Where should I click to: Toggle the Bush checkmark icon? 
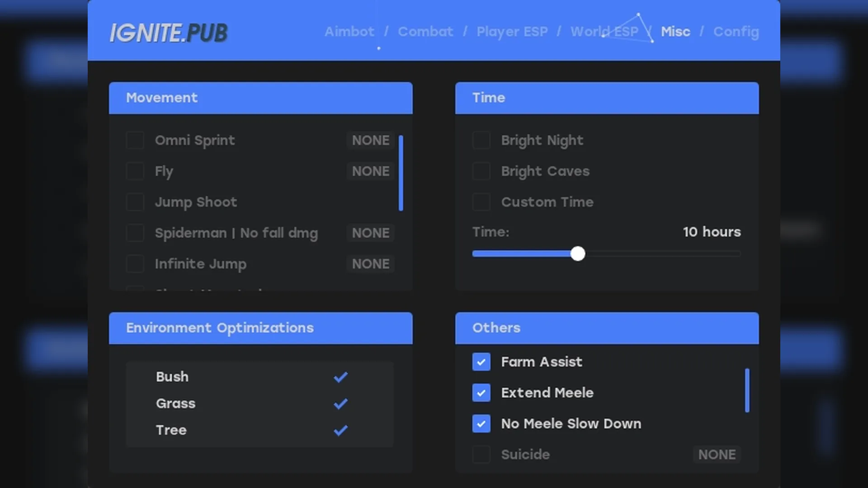[340, 377]
